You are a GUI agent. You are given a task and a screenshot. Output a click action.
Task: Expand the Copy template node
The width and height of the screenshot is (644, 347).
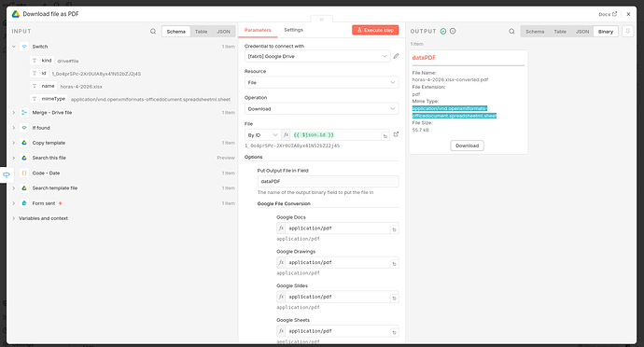point(14,143)
